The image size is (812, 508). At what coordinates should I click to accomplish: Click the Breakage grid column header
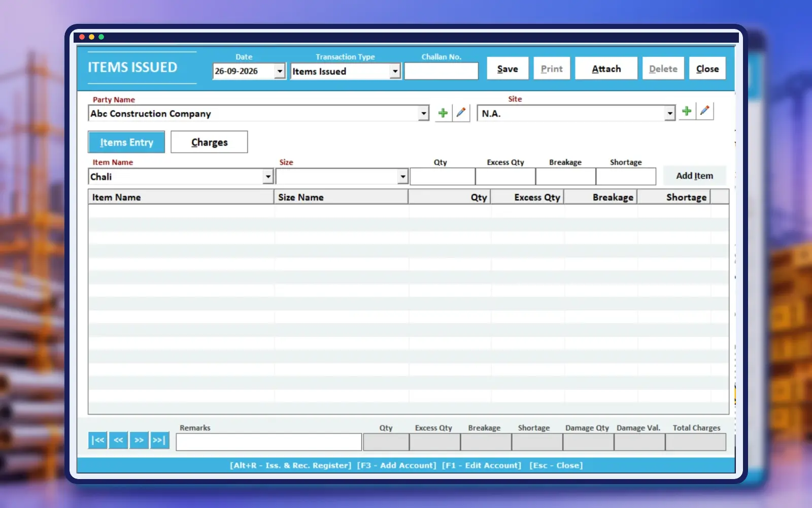click(x=600, y=197)
